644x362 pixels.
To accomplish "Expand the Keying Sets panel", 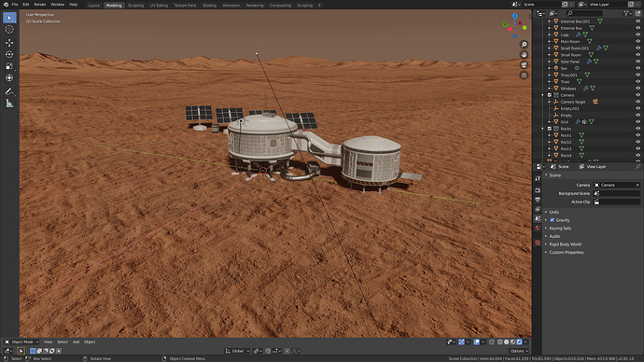I will 560,229.
